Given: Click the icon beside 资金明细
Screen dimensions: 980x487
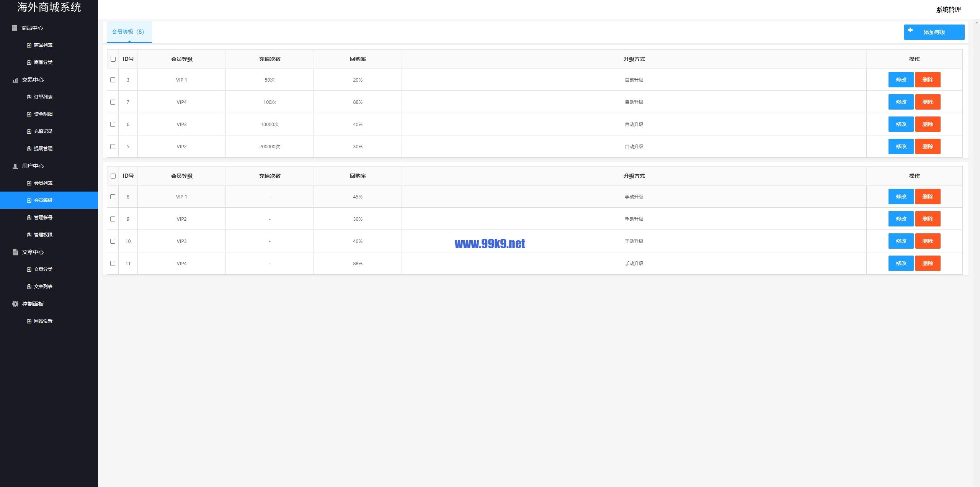Looking at the screenshot, I should tap(29, 114).
